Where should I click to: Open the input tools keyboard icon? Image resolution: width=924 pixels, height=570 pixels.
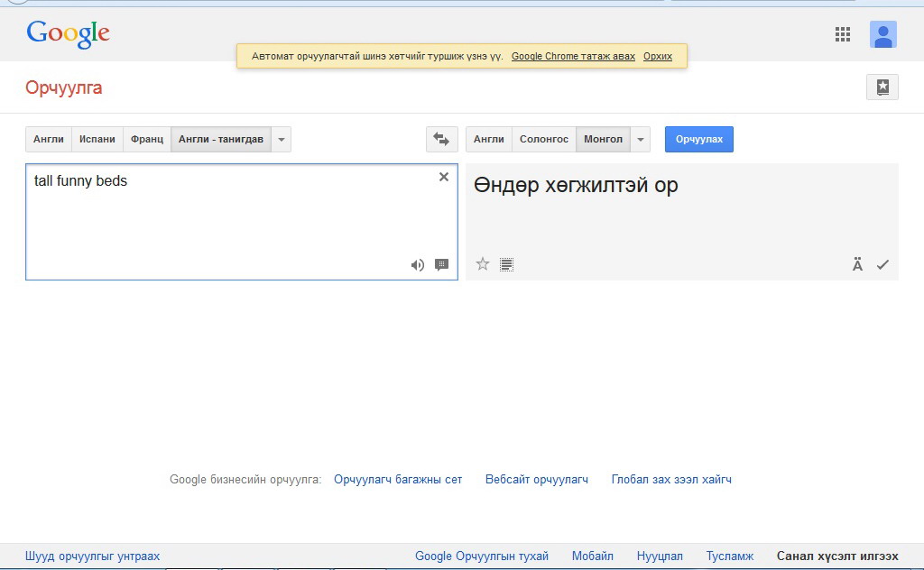click(x=441, y=265)
